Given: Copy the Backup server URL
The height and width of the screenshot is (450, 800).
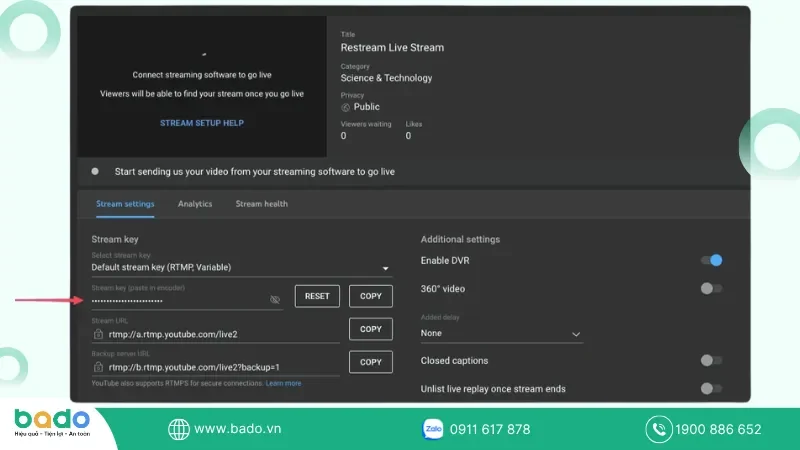Looking at the screenshot, I should (371, 362).
